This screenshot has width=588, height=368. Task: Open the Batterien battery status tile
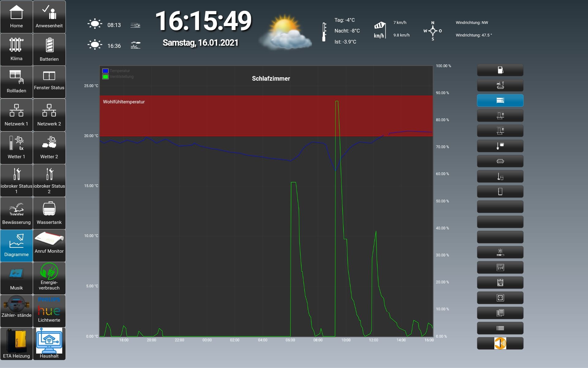pos(49,49)
